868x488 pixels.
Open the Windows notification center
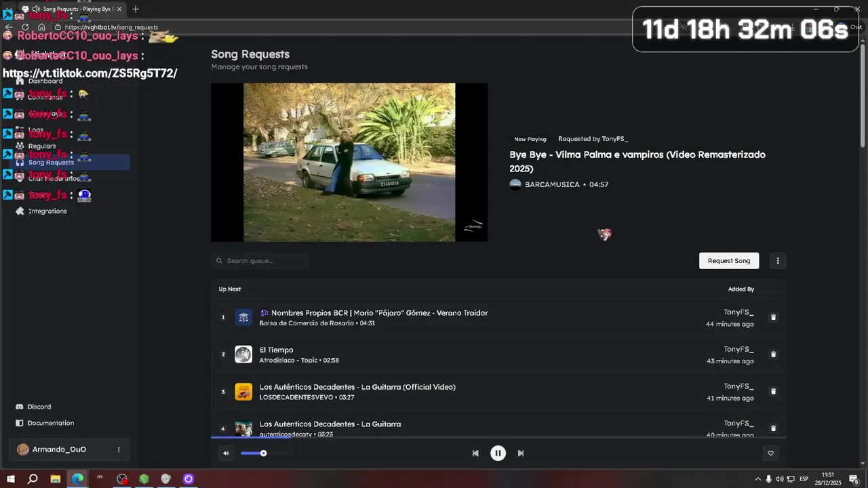coord(854,479)
